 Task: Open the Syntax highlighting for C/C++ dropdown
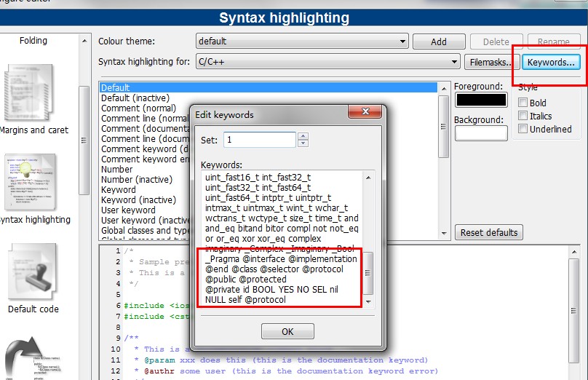[x=328, y=62]
